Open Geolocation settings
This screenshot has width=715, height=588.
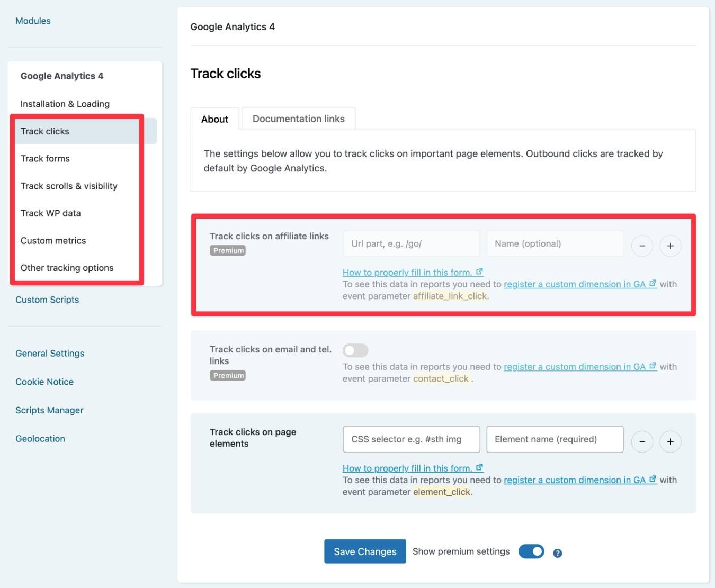pyautogui.click(x=40, y=439)
